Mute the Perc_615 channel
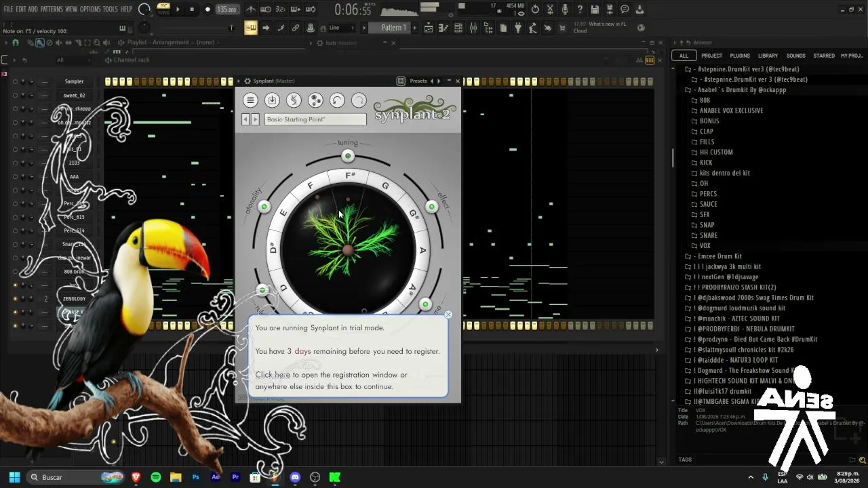The width and height of the screenshot is (868, 488). click(15, 218)
